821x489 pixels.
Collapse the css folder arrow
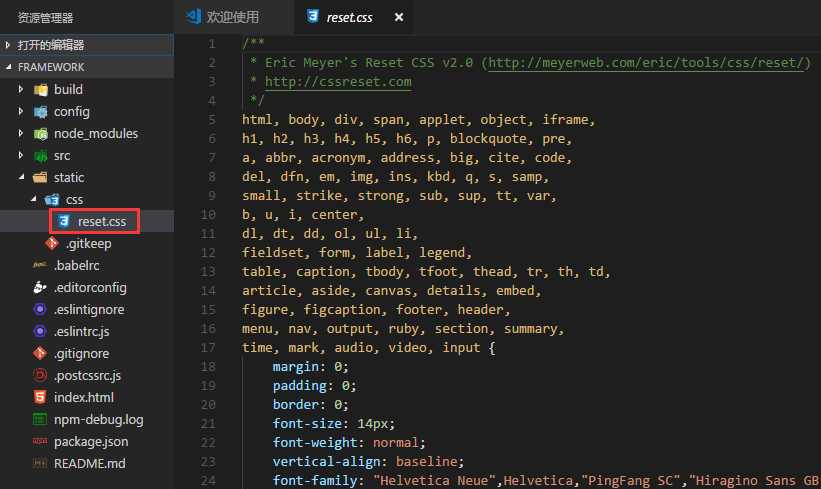pos(34,199)
